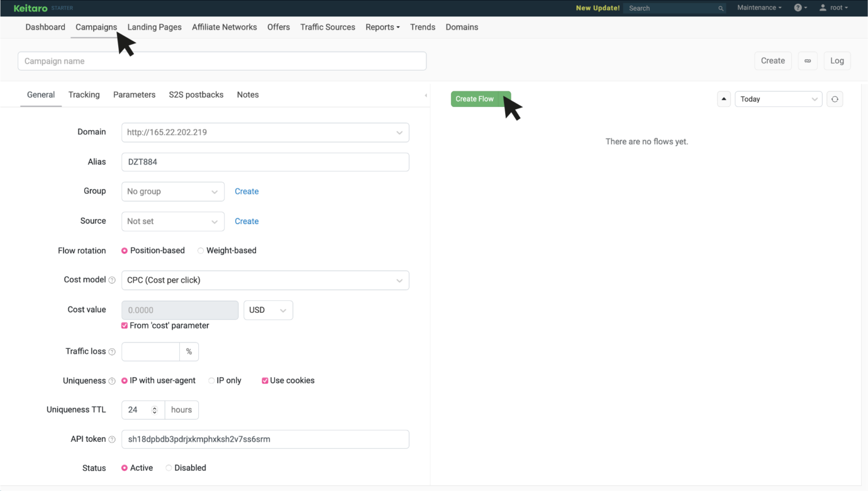Click the link/chain icon beside Create
868x491 pixels.
808,61
